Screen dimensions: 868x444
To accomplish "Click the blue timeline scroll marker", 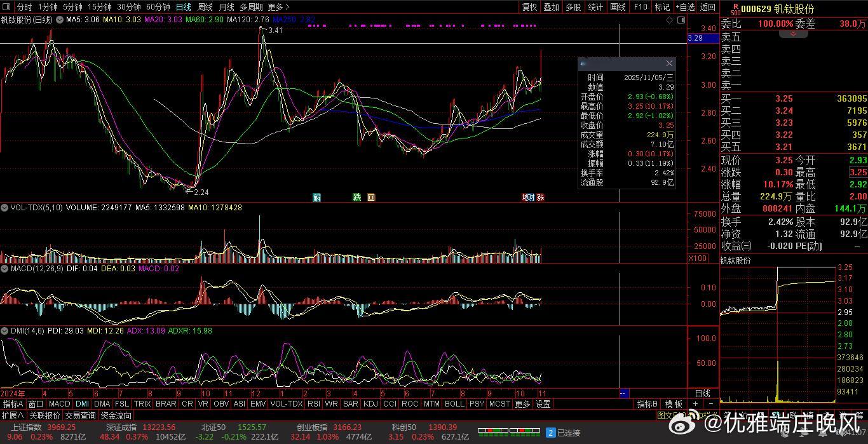I will (x=623, y=393).
